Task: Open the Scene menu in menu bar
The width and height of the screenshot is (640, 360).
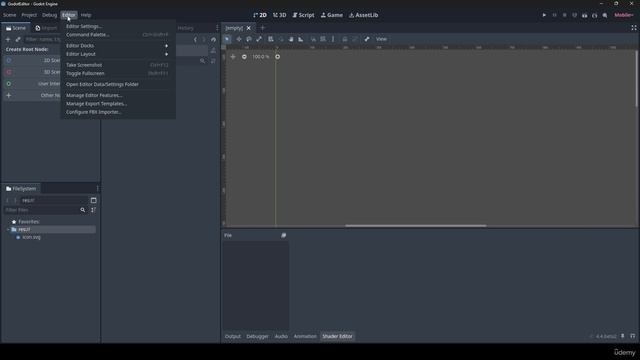Action: coord(9,15)
